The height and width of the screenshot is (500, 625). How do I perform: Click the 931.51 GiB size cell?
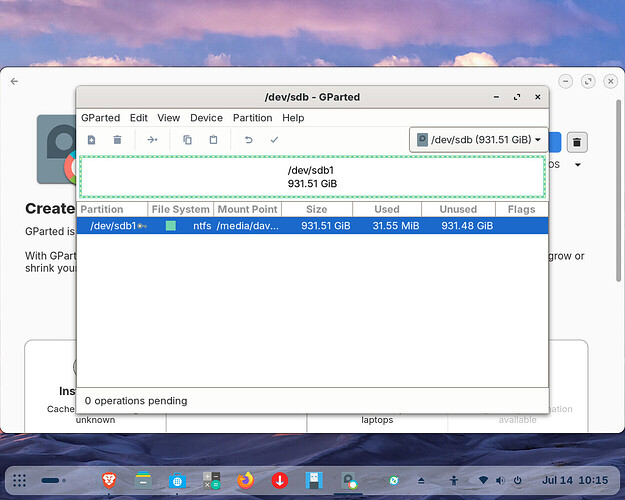pyautogui.click(x=326, y=226)
